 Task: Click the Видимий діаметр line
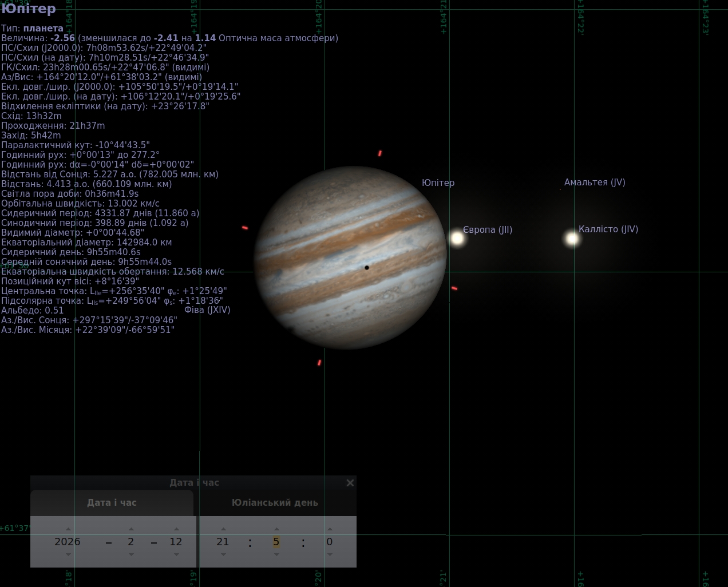pyautogui.click(x=73, y=233)
